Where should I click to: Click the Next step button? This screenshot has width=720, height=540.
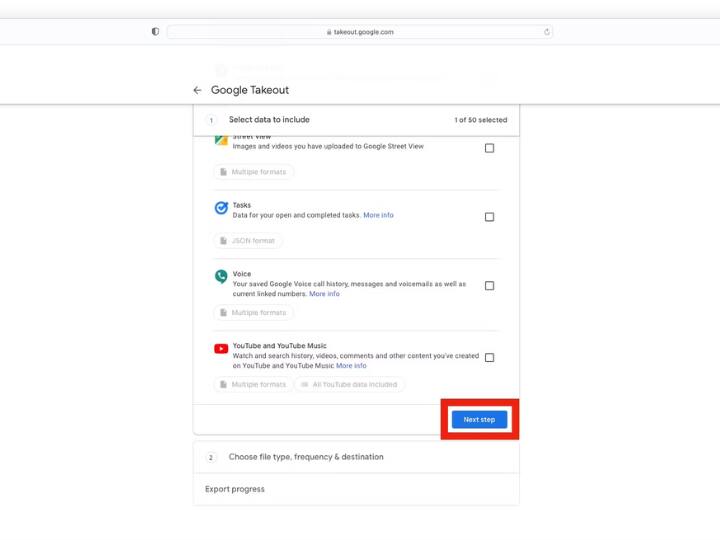coord(479,419)
